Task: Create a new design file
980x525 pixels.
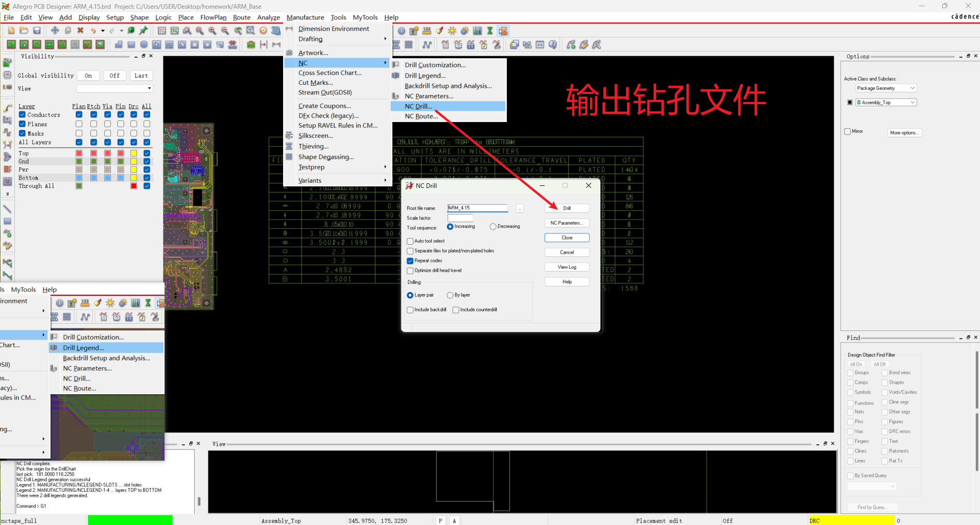Action: click(11, 31)
